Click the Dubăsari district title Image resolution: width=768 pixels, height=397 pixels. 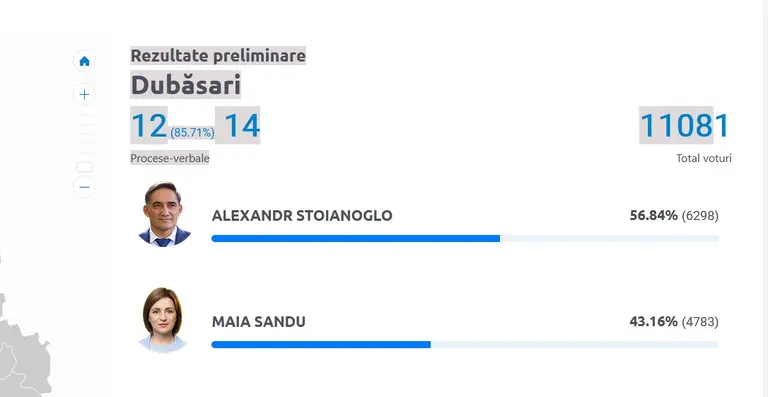pos(186,85)
